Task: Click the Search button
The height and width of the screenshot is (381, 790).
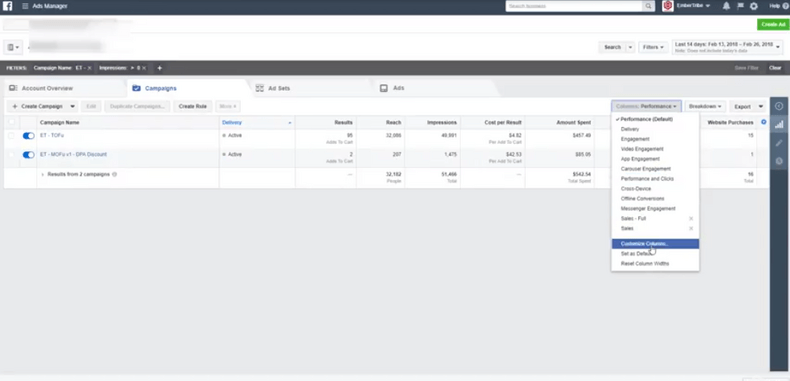Action: [612, 47]
